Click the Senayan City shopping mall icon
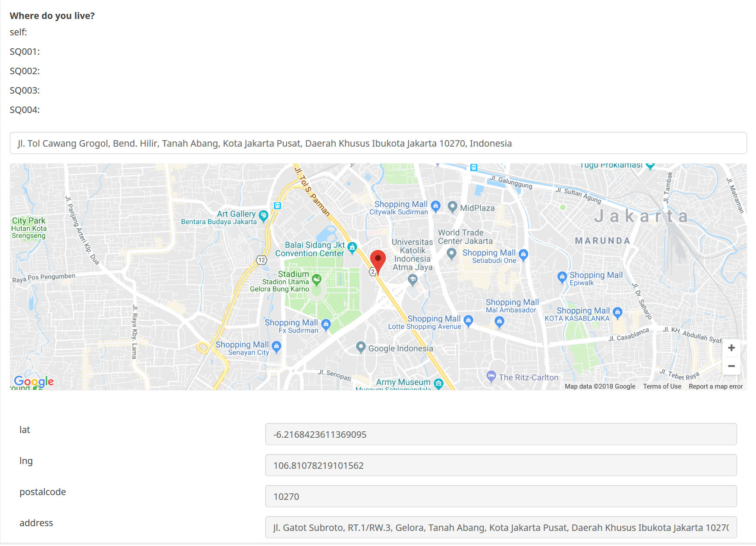Viewport: 756px width, 546px height. (277, 346)
